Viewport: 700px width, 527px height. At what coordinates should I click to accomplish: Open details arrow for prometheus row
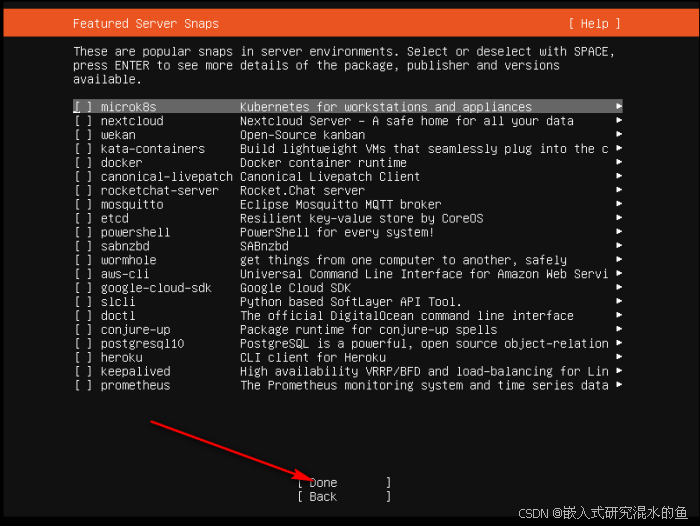click(x=619, y=385)
